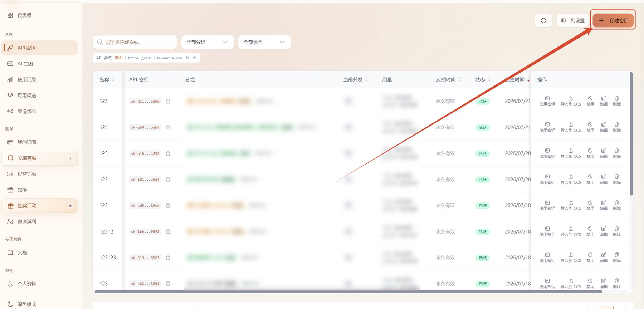Import sk-cd5...8fee key into CCS
Viewport: 644px width, 309px height.
pyautogui.click(x=571, y=205)
